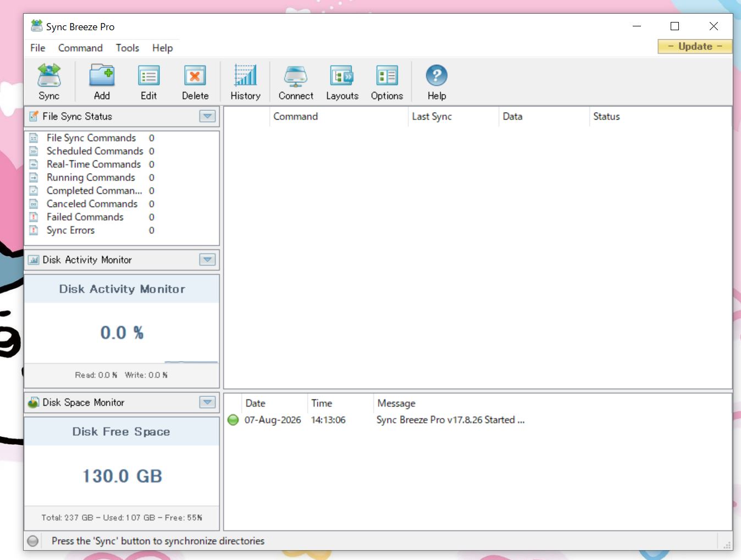Sort by the Status column header
Image resolution: width=741 pixels, height=560 pixels.
(x=660, y=117)
